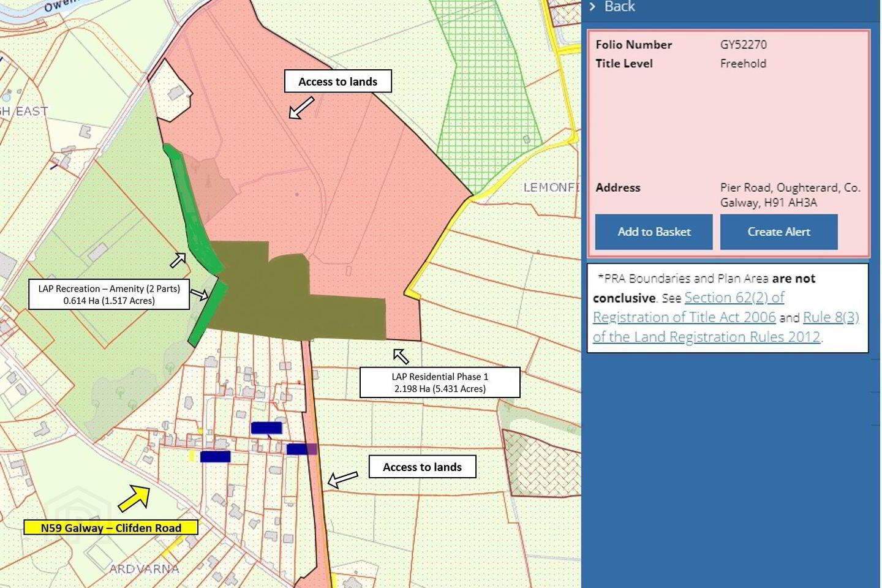Click the yellow N59 direction arrow
Screen dimensions: 882x588
coord(134,498)
